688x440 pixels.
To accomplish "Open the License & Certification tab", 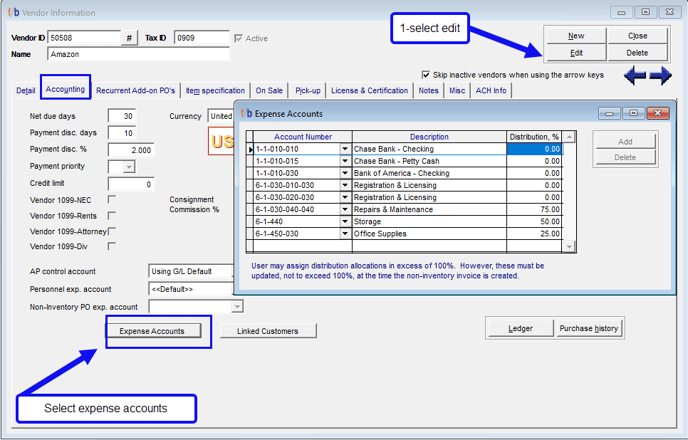I will [x=369, y=90].
